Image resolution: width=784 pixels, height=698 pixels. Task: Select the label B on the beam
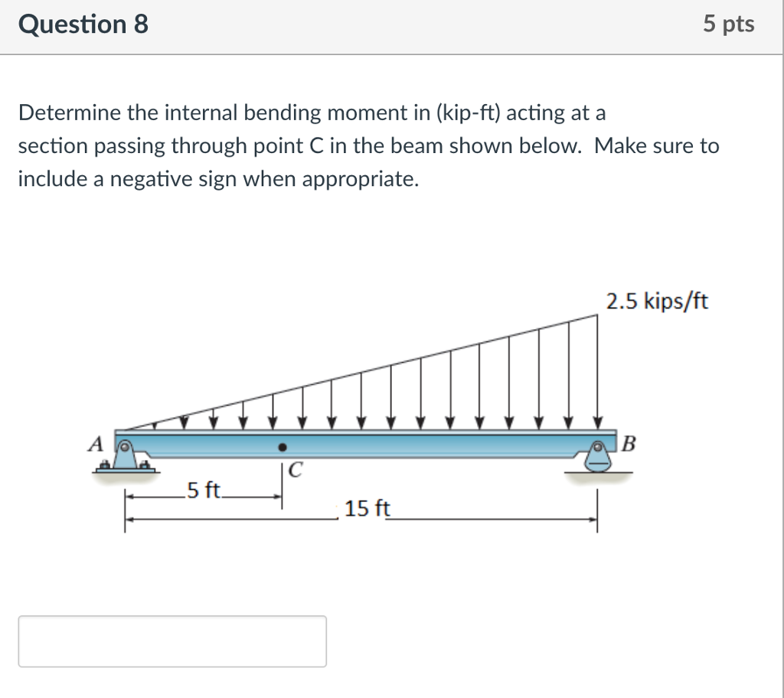(628, 444)
